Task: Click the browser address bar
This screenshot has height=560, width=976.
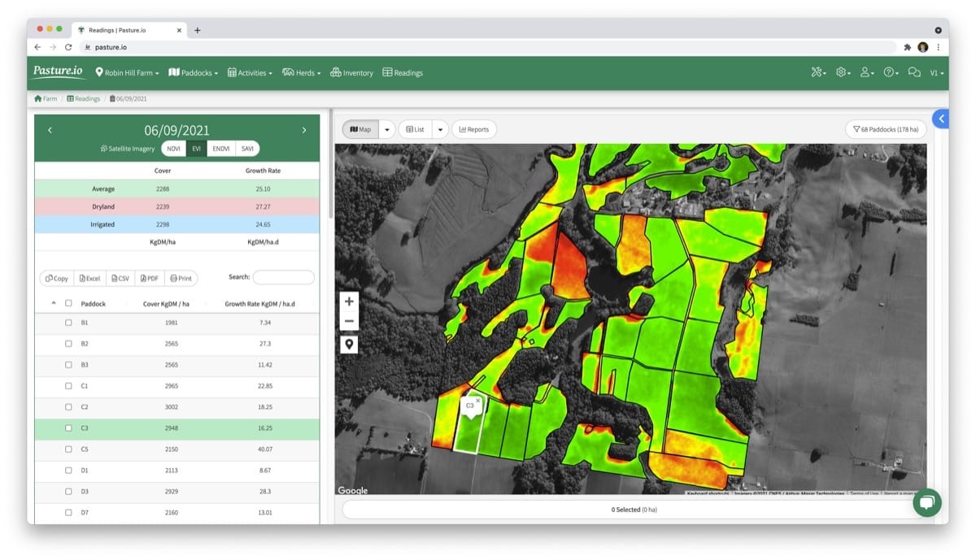Action: [x=488, y=47]
